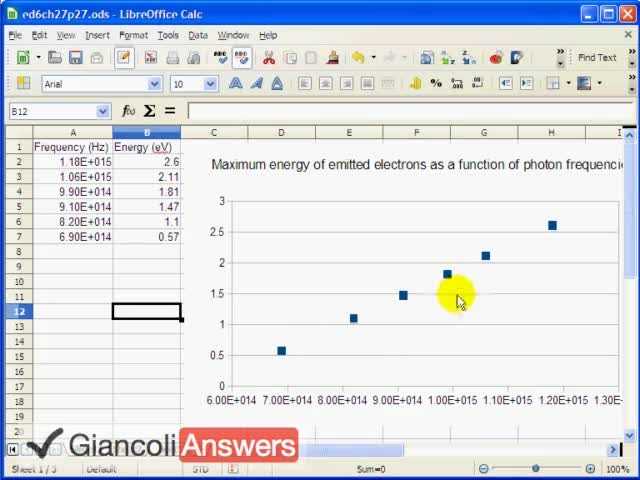Click the Hyperlink icon
640x480 pixels.
(x=427, y=58)
